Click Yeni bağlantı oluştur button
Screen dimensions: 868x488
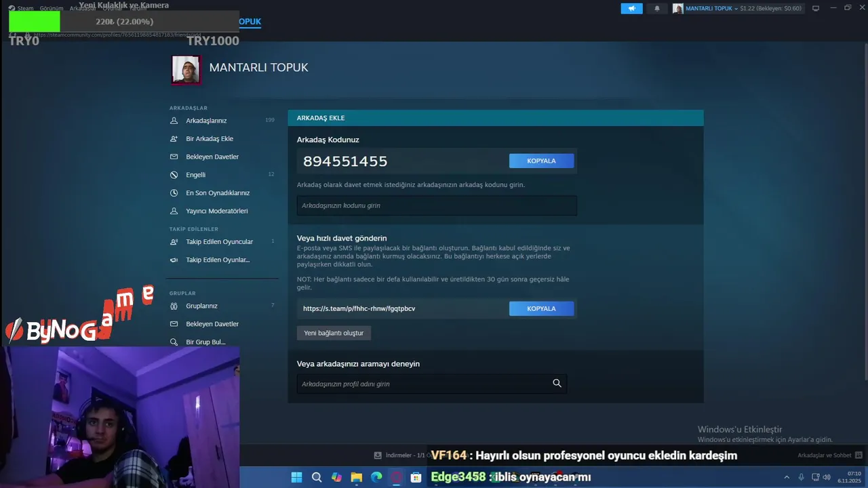coord(334,333)
